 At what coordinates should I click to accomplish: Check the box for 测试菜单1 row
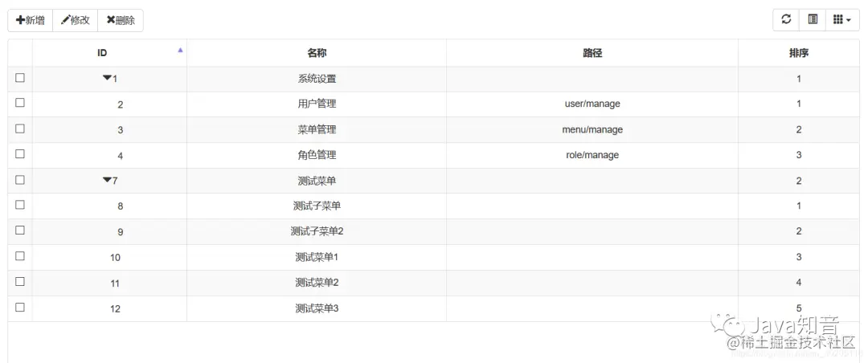pos(20,255)
